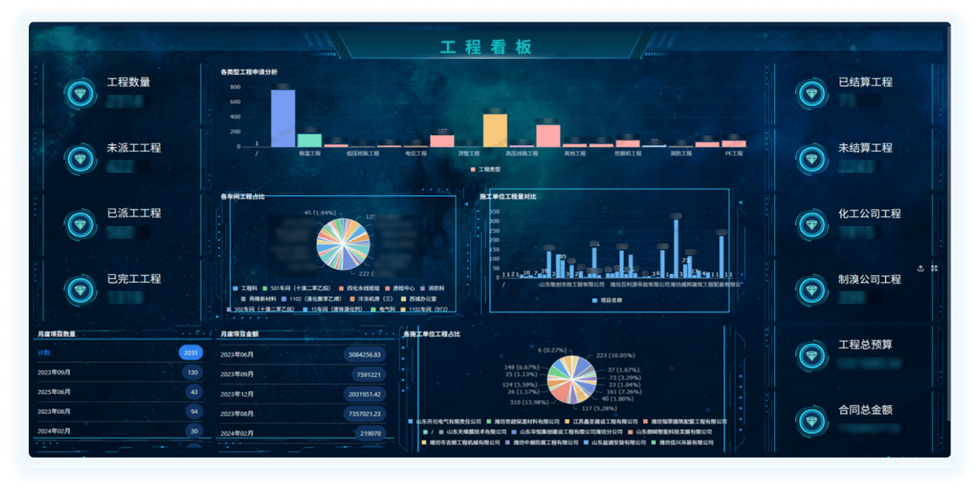Click the share/export icon at right edge
The height and width of the screenshot is (491, 980).
[921, 268]
